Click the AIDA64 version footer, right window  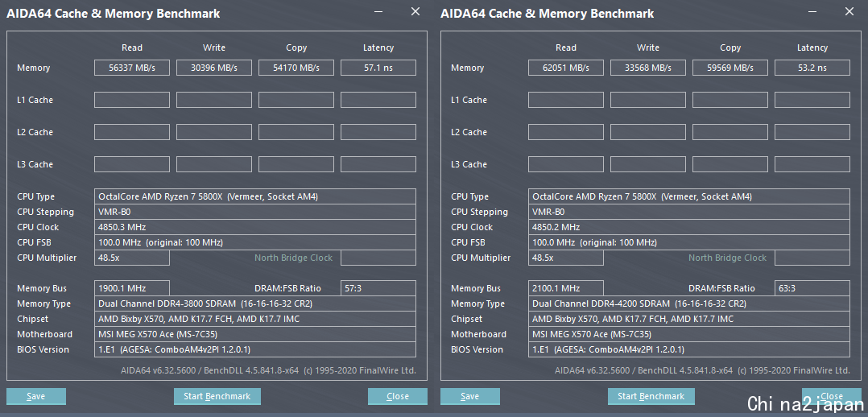pyautogui.click(x=702, y=370)
